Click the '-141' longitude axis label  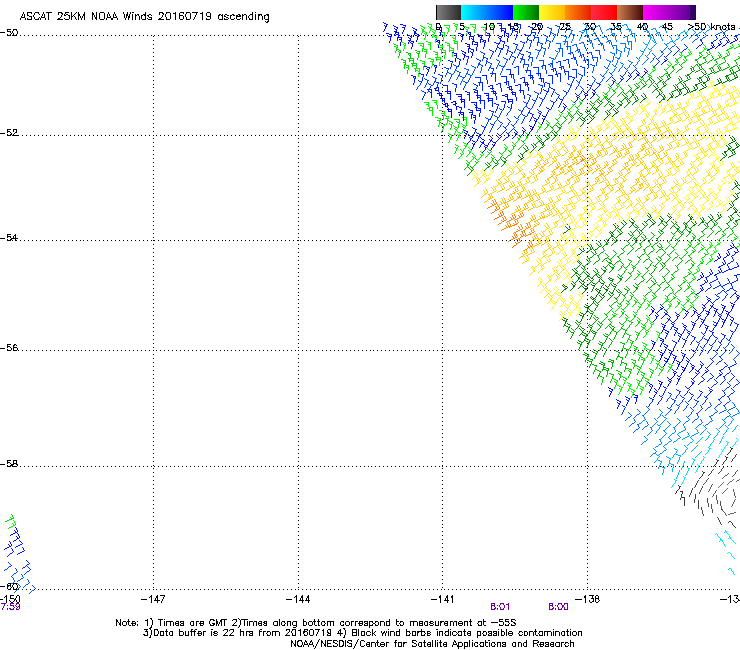(442, 599)
